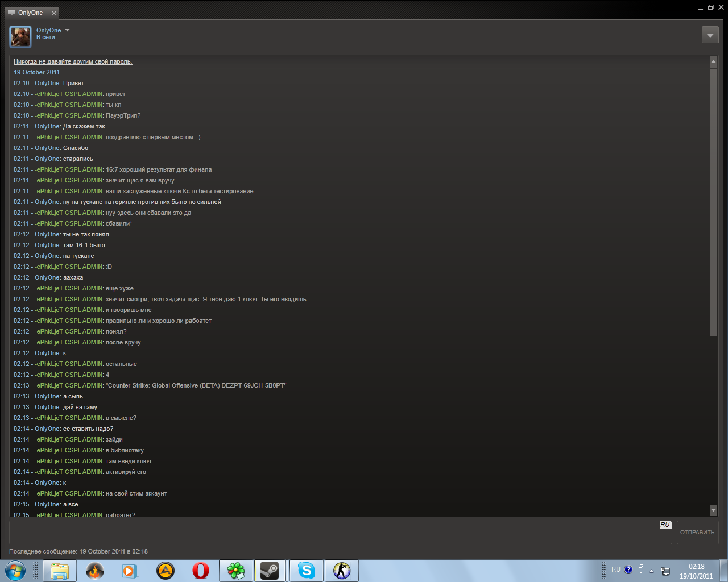Image resolution: width=728 pixels, height=582 pixels.
Task: Launch Skype from the taskbar
Action: (x=306, y=571)
